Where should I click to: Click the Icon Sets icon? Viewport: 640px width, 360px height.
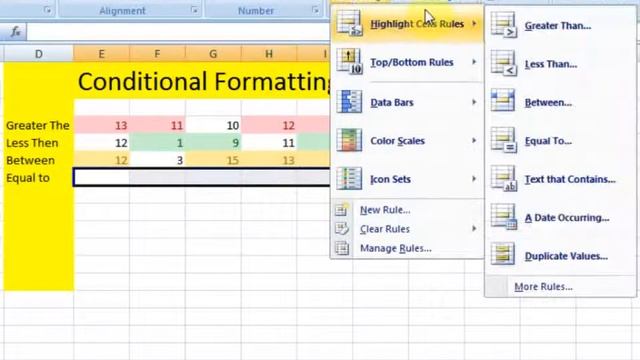click(349, 178)
